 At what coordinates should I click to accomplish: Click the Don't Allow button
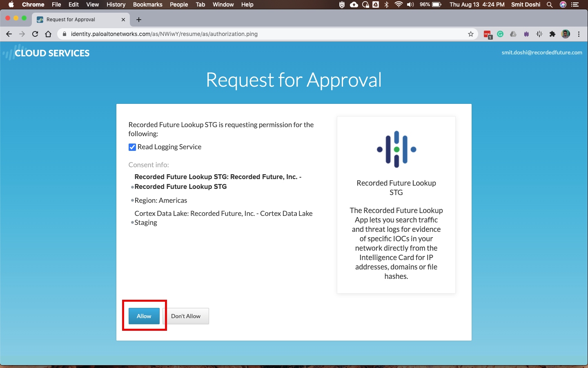186,316
